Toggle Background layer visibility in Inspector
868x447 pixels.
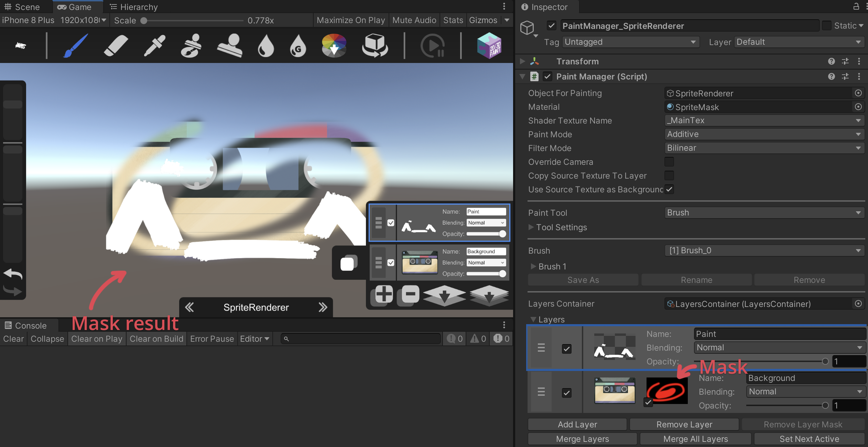coord(567,393)
